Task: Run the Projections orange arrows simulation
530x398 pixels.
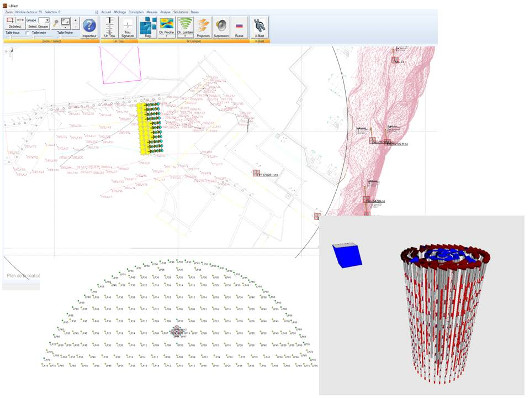Action: (203, 27)
